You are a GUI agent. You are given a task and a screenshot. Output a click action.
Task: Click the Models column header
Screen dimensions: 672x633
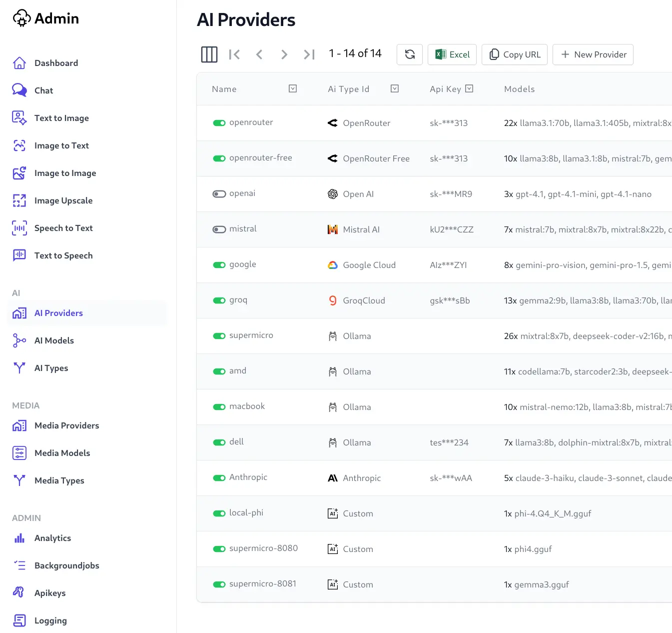tap(519, 89)
